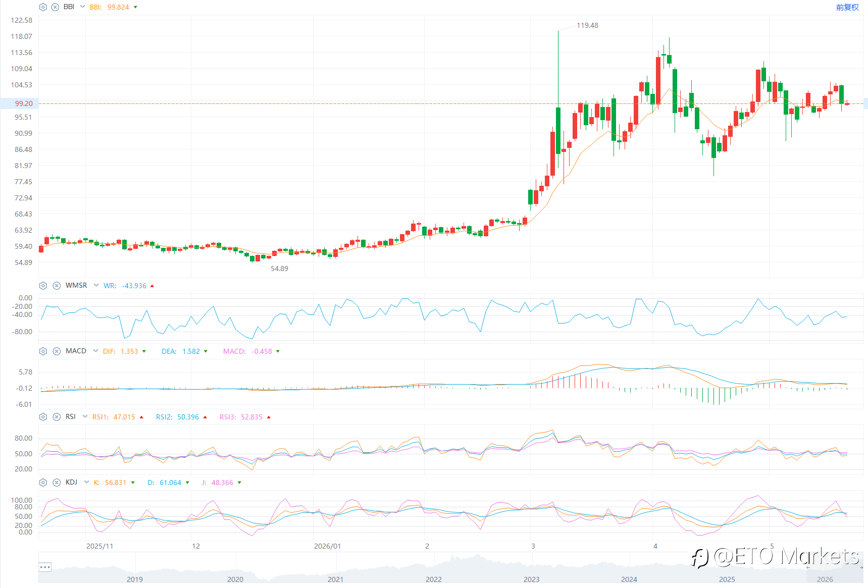The height and width of the screenshot is (588, 868).
Task: Click the K value 56.831 label
Action: [116, 483]
